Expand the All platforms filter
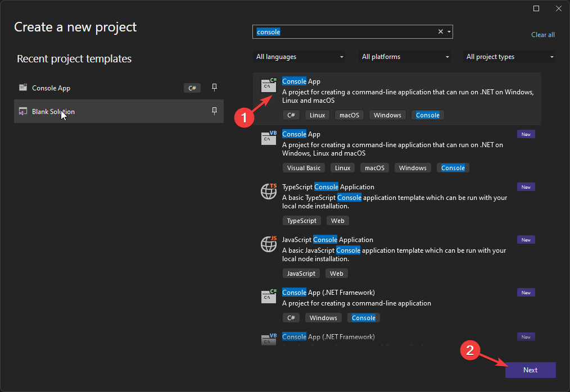The height and width of the screenshot is (392, 570). [x=405, y=57]
